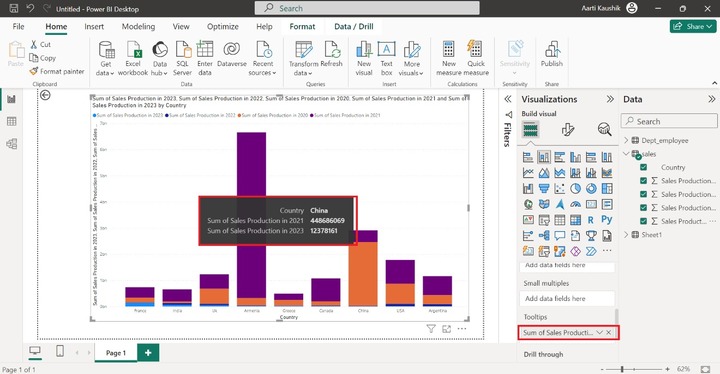Image resolution: width=720 pixels, height=374 pixels.
Task: Expand the Filters pane
Action: pos(507,99)
